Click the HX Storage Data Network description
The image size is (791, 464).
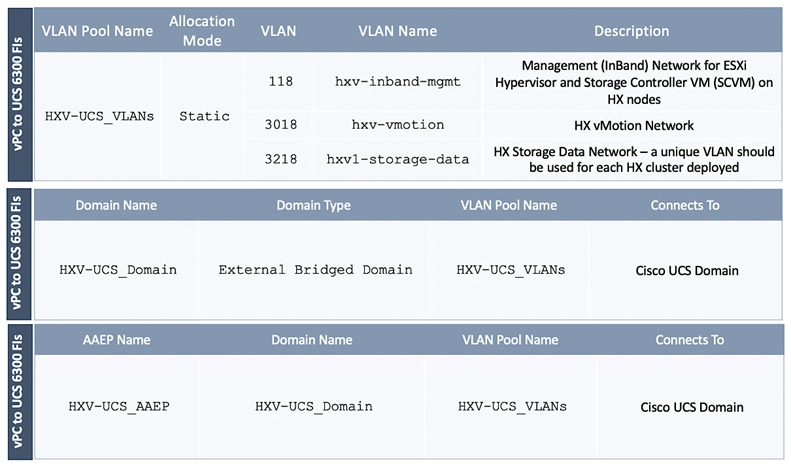pyautogui.click(x=633, y=158)
